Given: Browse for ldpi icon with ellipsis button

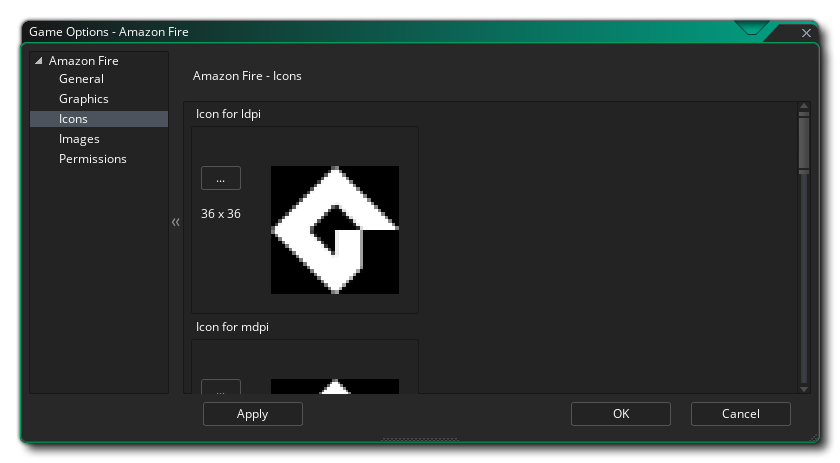Looking at the screenshot, I should coord(221,178).
